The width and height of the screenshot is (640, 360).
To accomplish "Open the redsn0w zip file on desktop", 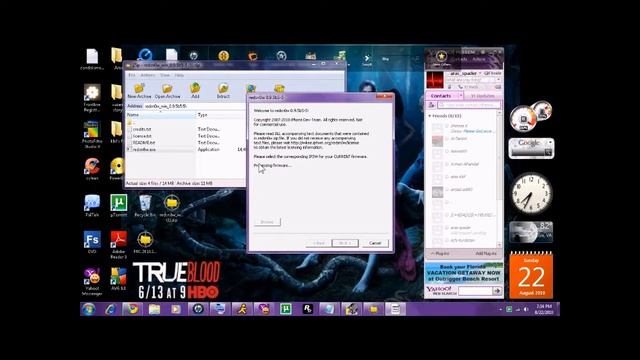I will (172, 209).
